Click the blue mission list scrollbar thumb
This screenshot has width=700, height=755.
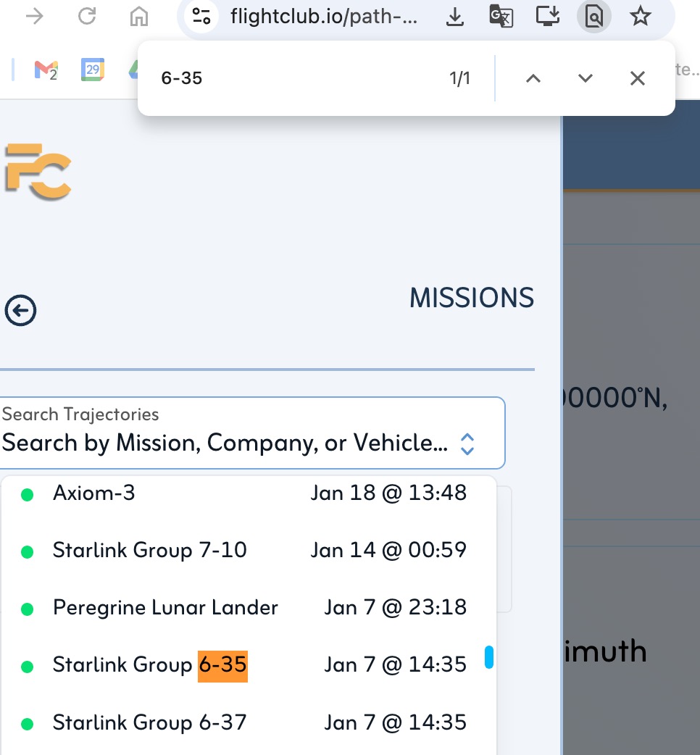489,656
